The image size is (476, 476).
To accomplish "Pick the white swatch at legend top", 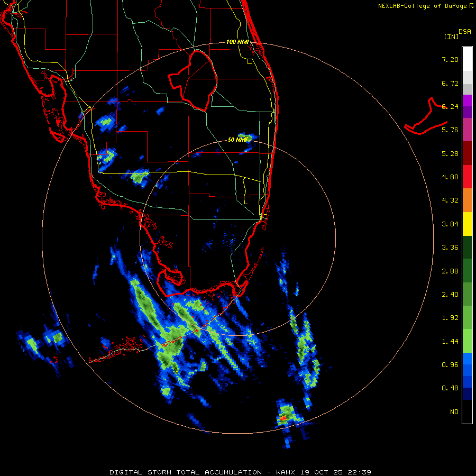I will [x=467, y=59].
